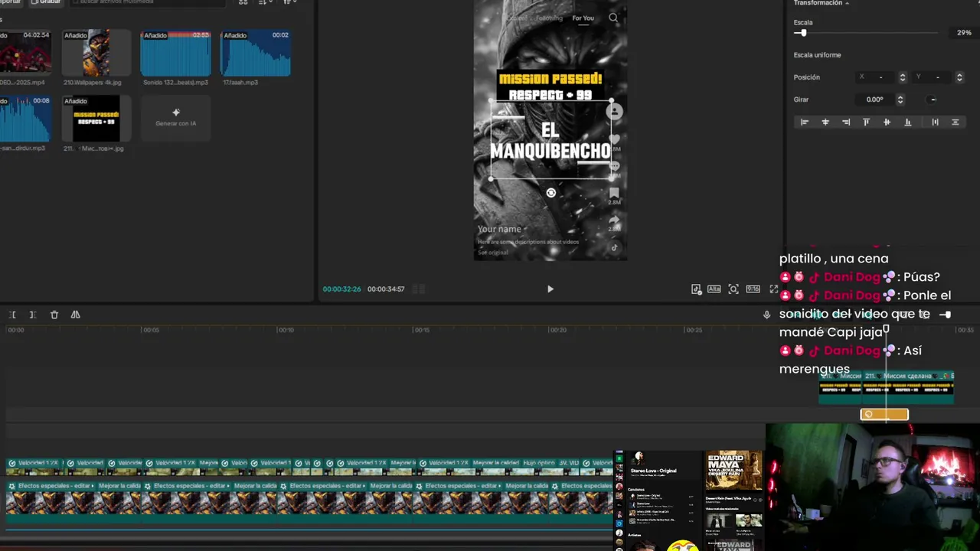This screenshot has height=551, width=980.
Task: Align selection to right edge
Action: 846,122
